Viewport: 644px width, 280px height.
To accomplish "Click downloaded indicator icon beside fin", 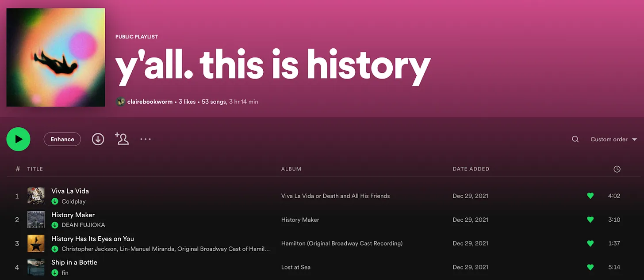I will 55,273.
